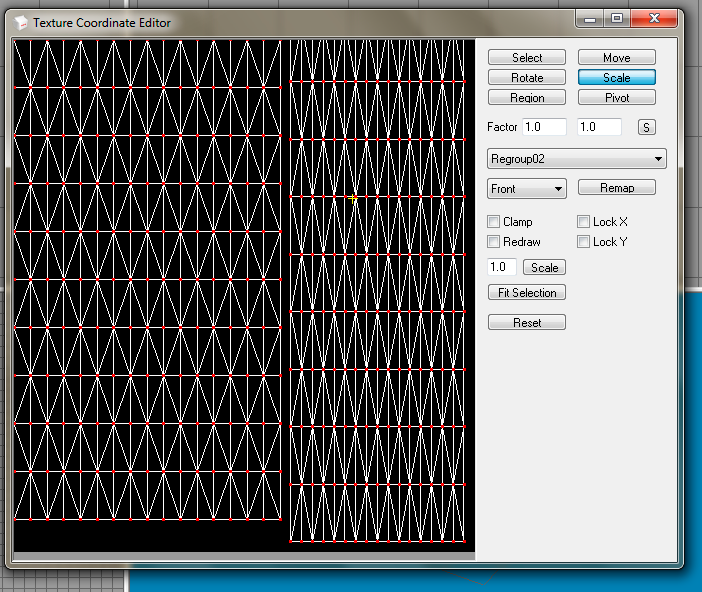Open the Front projection dropdown
The image size is (702, 592).
(526, 189)
